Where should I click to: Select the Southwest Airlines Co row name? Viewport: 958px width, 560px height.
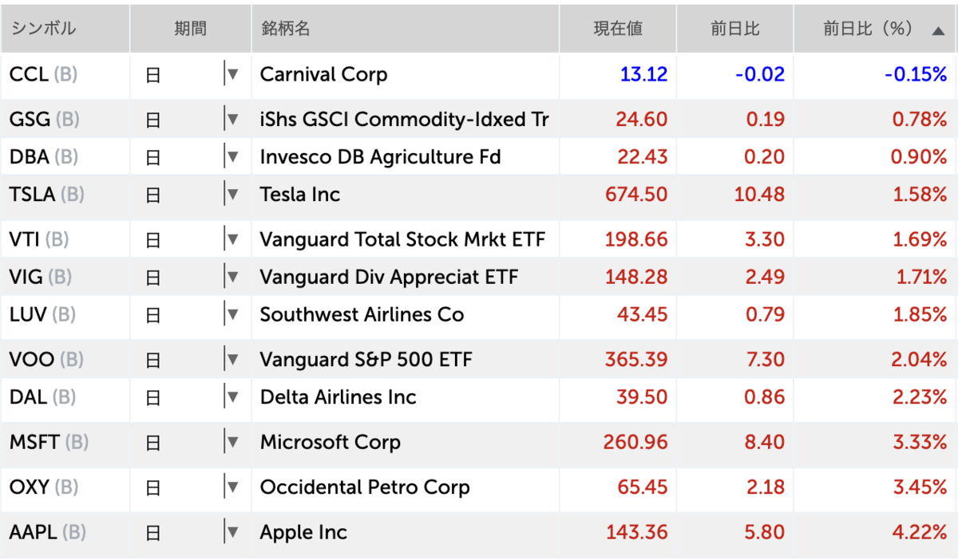pos(360,315)
